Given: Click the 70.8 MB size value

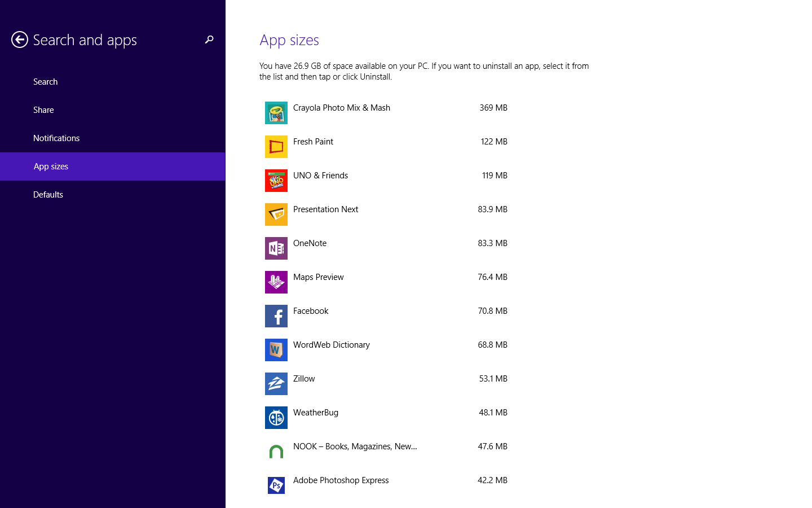Looking at the screenshot, I should [492, 311].
